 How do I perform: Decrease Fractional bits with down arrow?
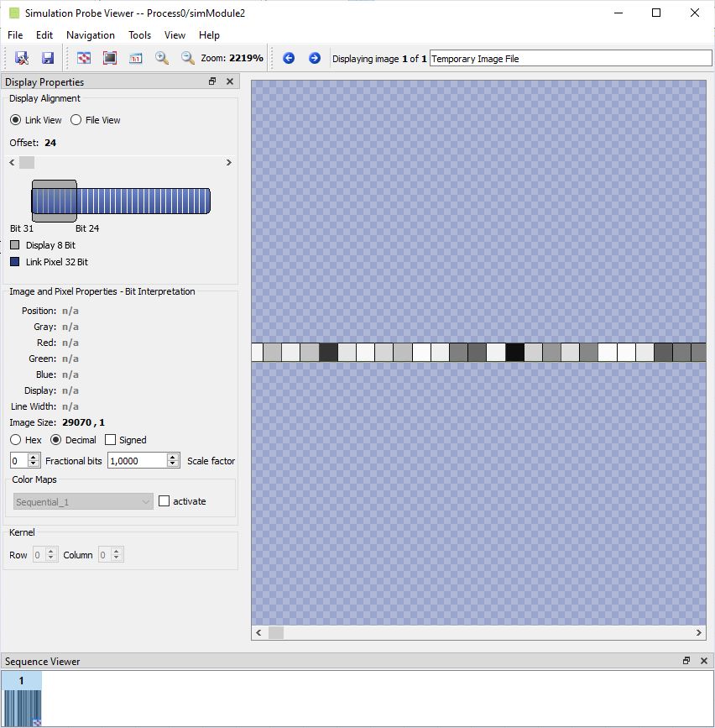[33, 464]
